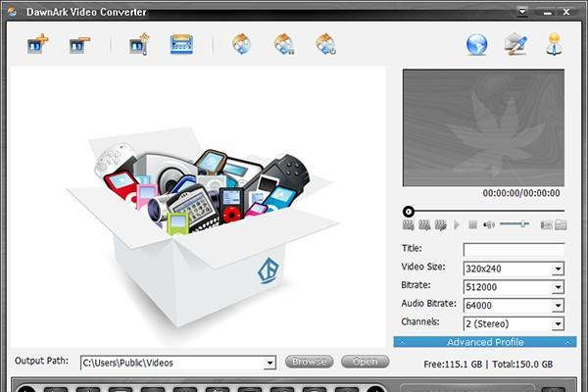Image resolution: width=588 pixels, height=392 pixels.
Task: Pause conversion with the pause convert icon
Action: [284, 44]
